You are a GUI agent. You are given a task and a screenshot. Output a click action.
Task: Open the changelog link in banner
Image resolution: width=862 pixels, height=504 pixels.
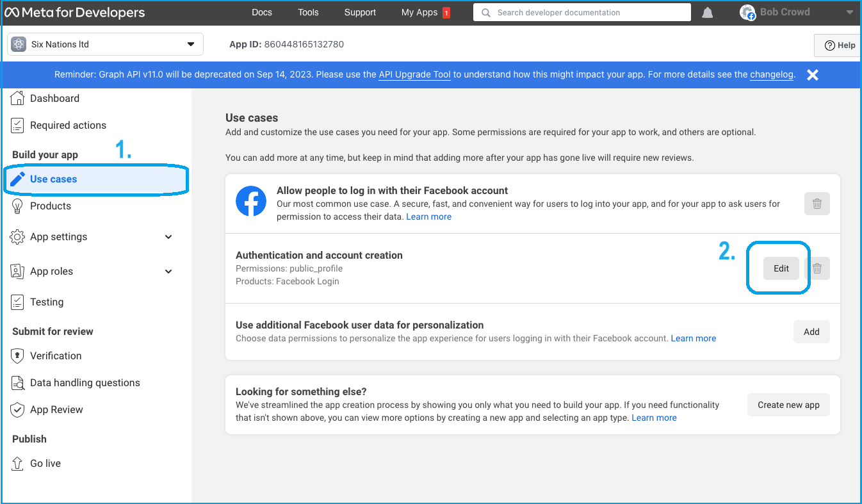[x=772, y=74]
